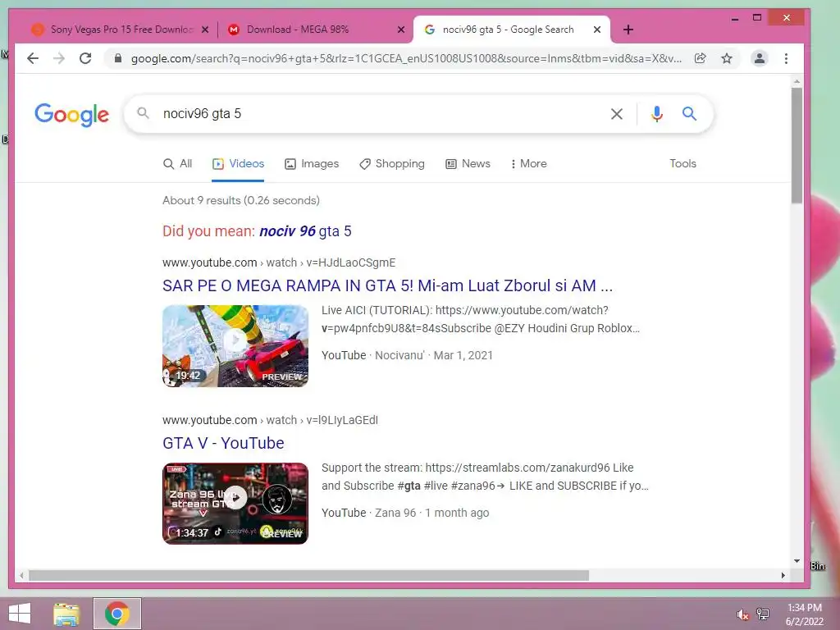Open the Chrome three-dot menu

click(786, 58)
